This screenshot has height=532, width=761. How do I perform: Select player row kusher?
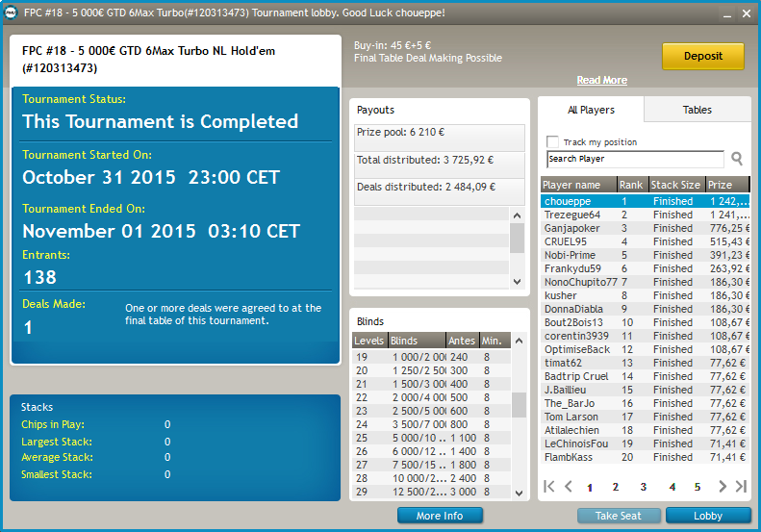645,295
